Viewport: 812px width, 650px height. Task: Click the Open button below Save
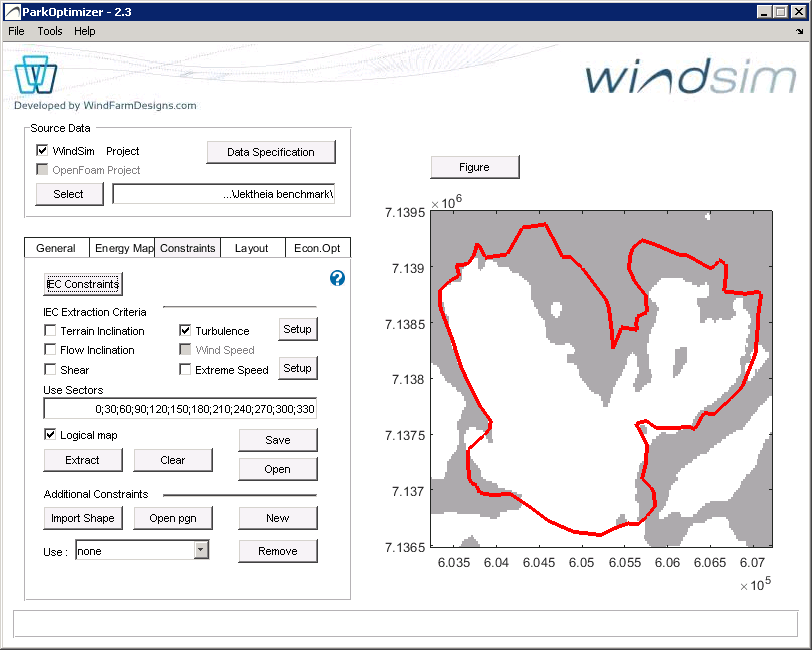pyautogui.click(x=278, y=469)
